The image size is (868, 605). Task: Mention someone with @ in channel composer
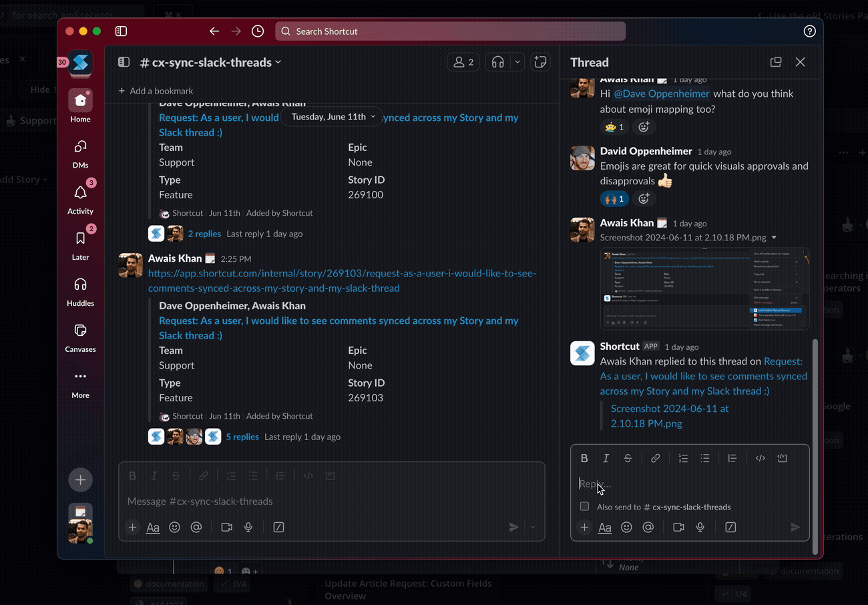196,527
